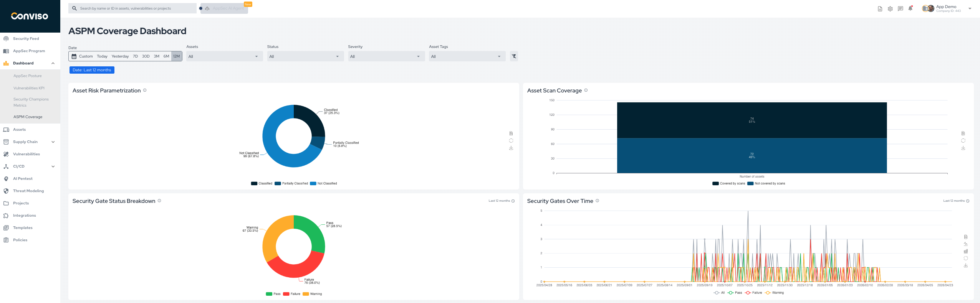Switch Security Gates Over Time to line chart
Image resolution: width=980 pixels, height=303 pixels.
click(966, 244)
